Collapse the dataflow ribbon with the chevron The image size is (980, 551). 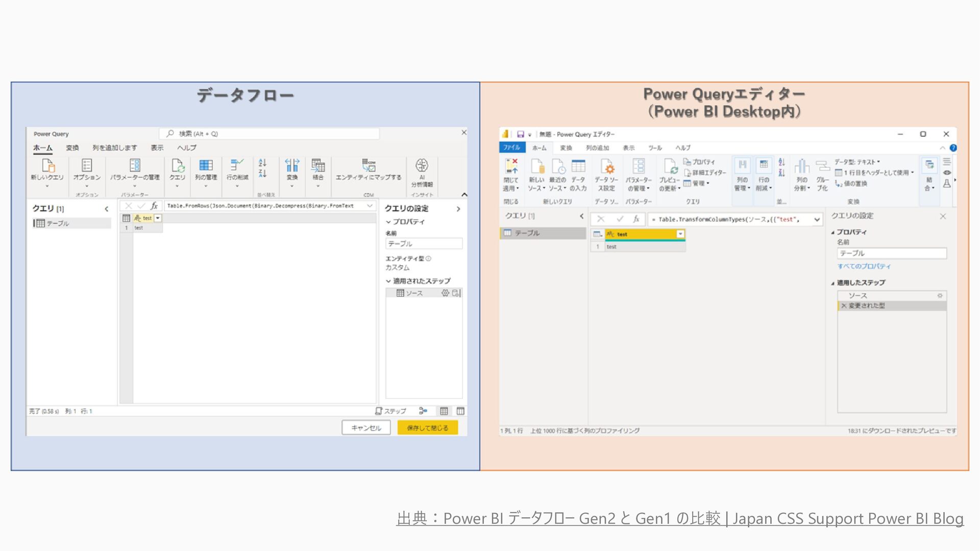tap(464, 194)
